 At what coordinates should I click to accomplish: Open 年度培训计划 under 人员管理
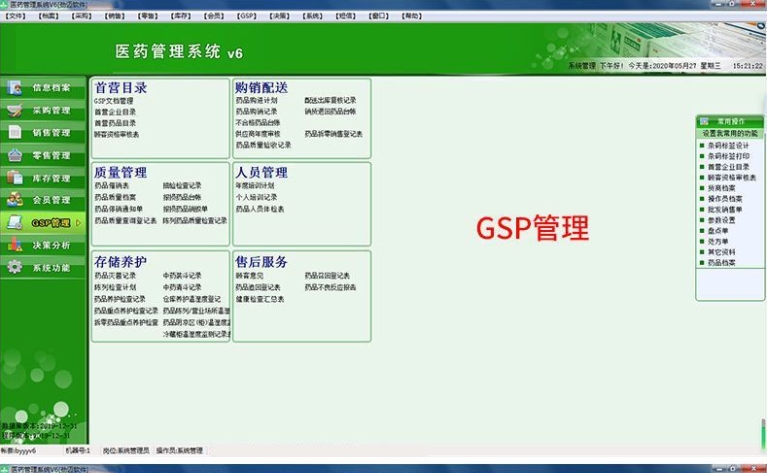tap(255, 186)
